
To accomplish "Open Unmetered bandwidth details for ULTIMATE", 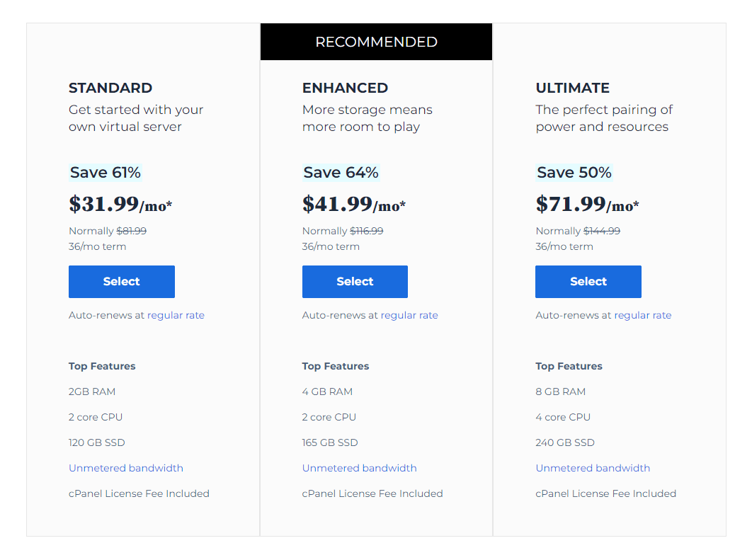I will [x=593, y=468].
